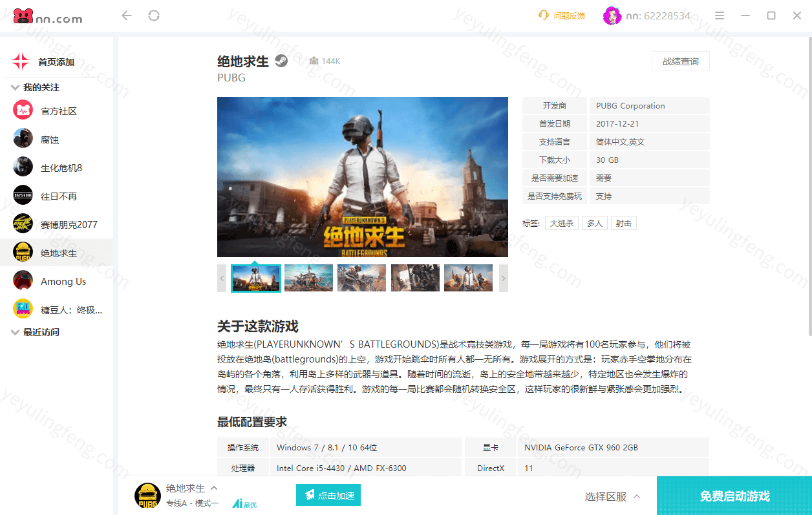Image resolution: width=812 pixels, height=515 pixels.
Task: Select the fifth screenshot thumbnail
Action: coord(468,278)
